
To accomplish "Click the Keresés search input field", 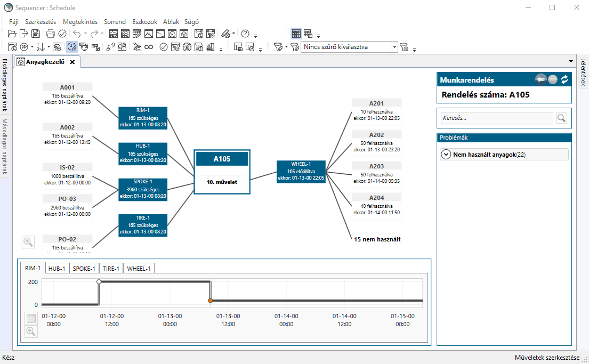I will click(x=496, y=118).
